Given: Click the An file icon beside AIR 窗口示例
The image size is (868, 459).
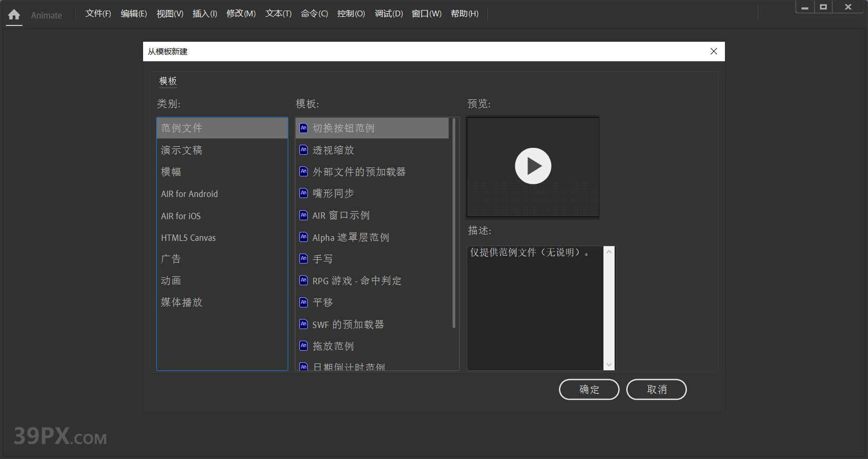Looking at the screenshot, I should (304, 215).
